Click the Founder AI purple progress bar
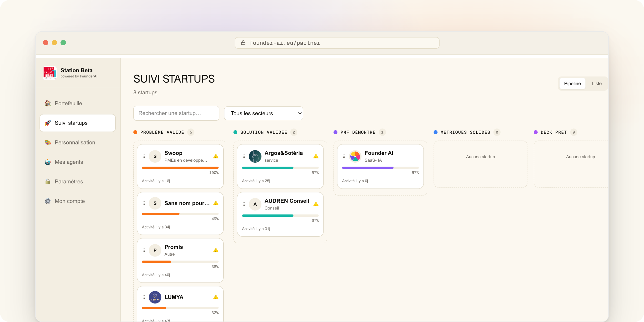This screenshot has height=322, width=644. [380, 168]
